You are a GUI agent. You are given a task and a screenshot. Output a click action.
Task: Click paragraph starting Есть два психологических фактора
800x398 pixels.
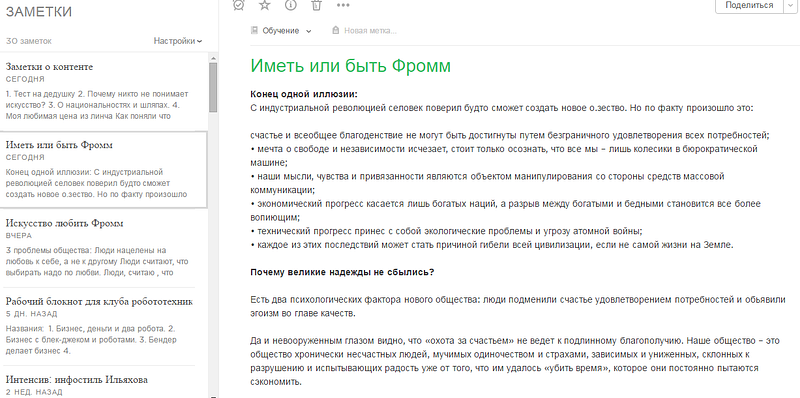518,307
